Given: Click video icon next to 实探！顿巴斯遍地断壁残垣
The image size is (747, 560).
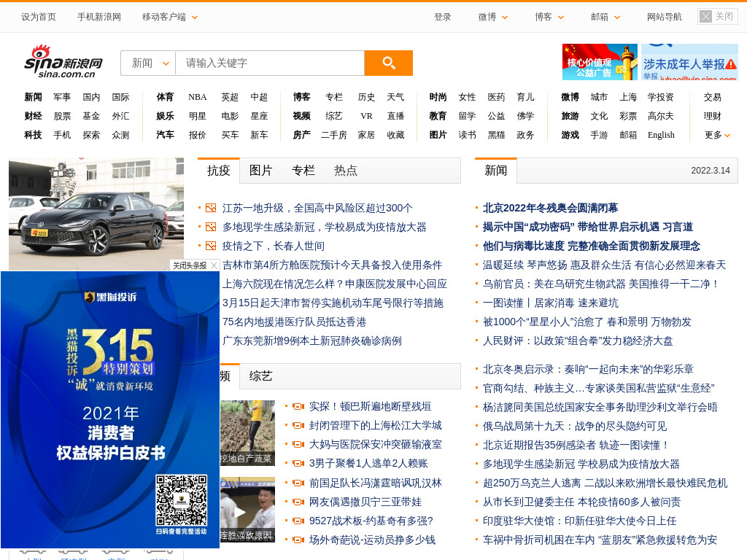Looking at the screenshot, I should coord(298,406).
